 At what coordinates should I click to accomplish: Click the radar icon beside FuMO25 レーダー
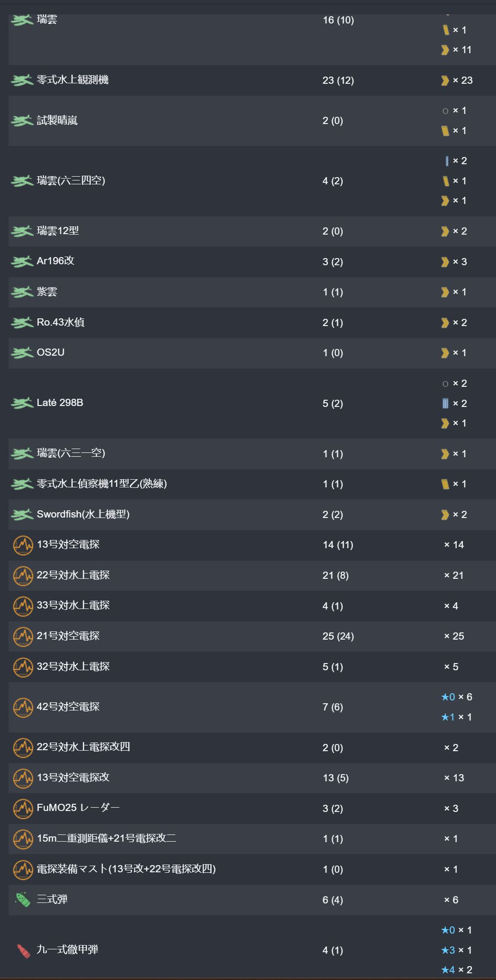pos(23,809)
